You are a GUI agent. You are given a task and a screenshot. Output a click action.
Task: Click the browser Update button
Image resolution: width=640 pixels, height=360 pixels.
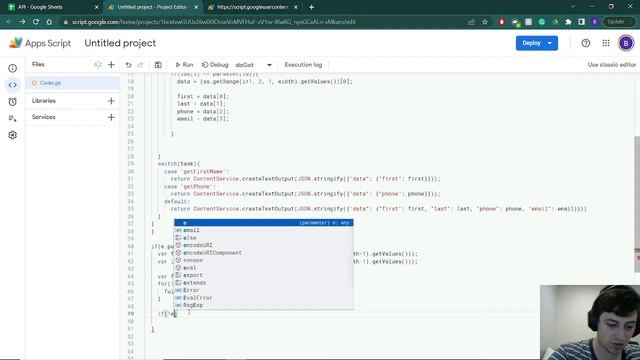click(x=619, y=22)
